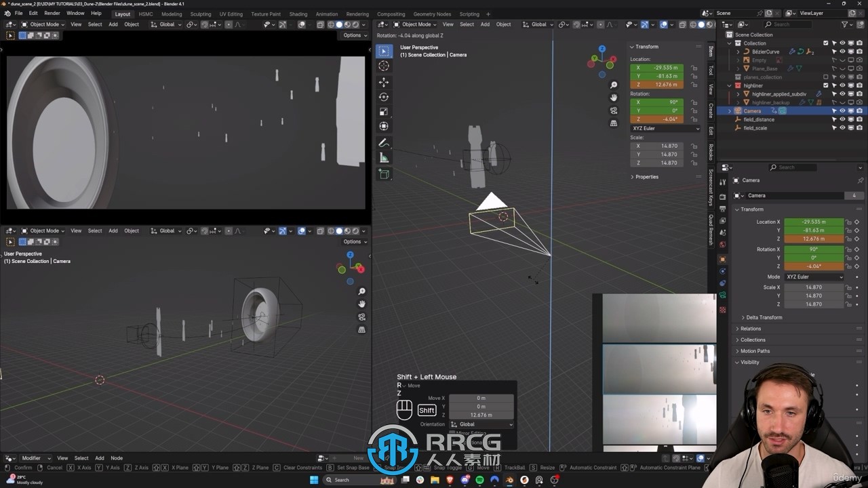This screenshot has height=488, width=868.
Task: Toggle pin icon in Properties editor header
Action: [x=860, y=180]
